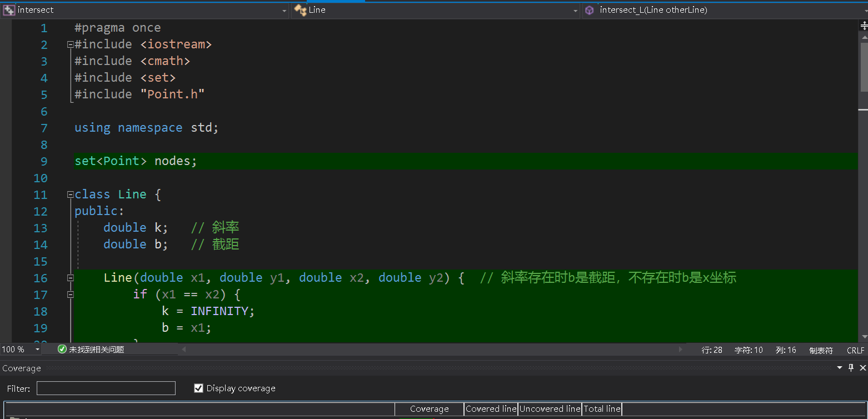Click the using namespace std; line
This screenshot has width=868, height=419.
tap(147, 128)
